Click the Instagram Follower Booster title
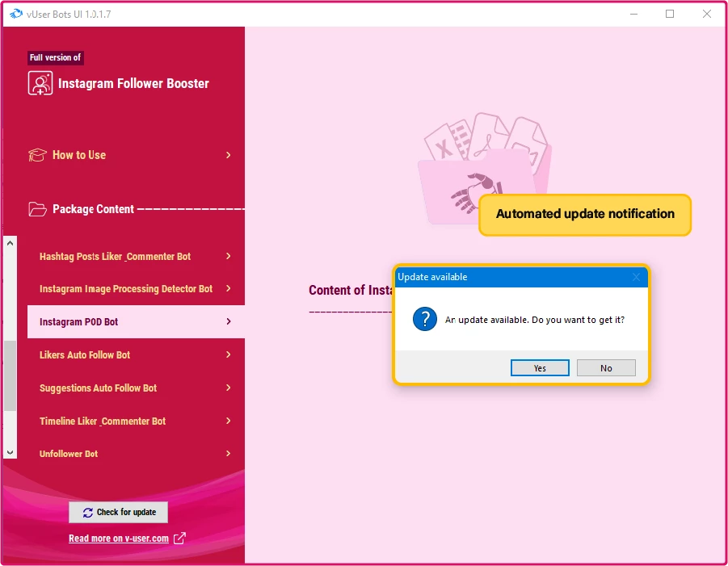The image size is (728, 566). (x=133, y=83)
